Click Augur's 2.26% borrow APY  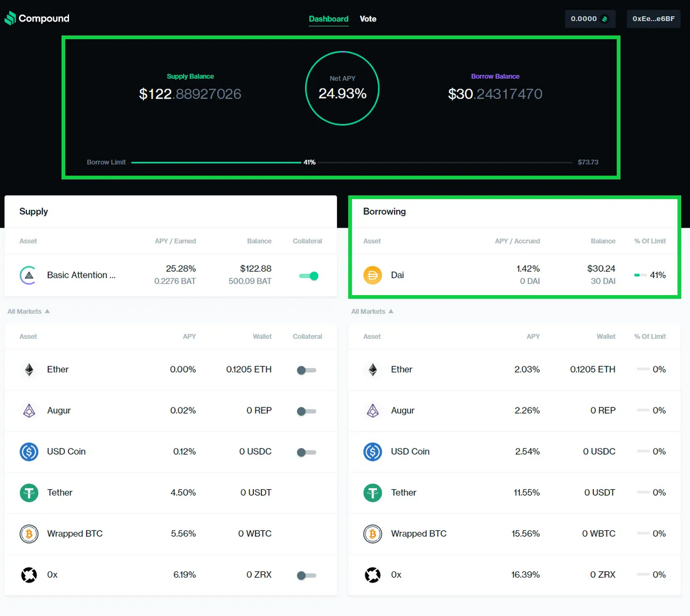tap(527, 410)
